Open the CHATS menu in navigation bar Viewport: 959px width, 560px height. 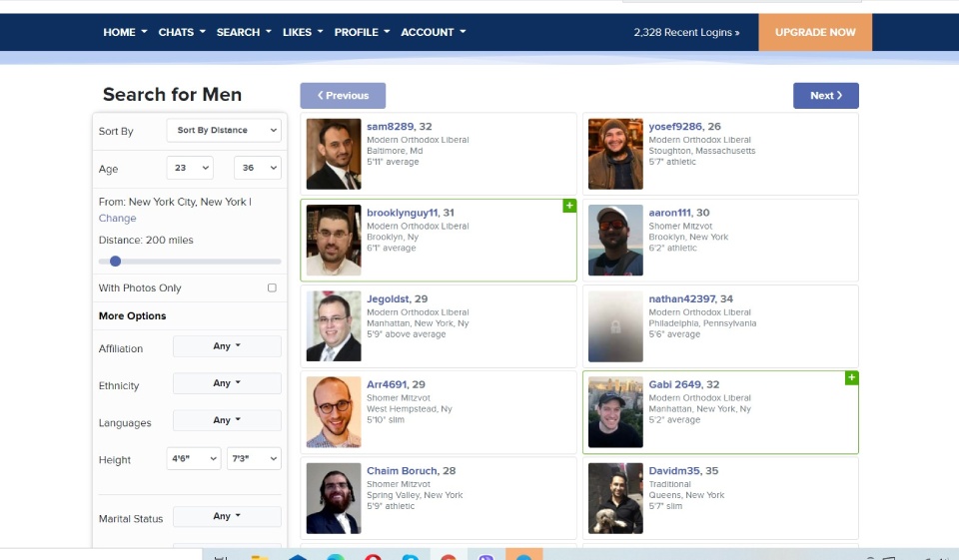coord(182,32)
